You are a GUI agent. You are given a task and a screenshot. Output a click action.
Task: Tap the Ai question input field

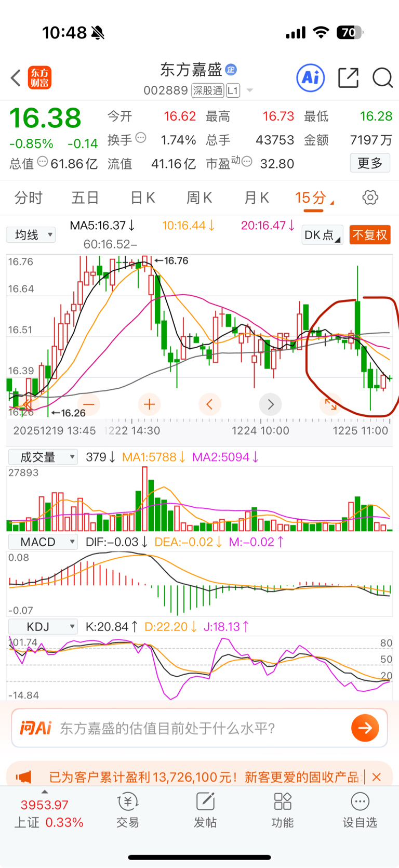click(x=199, y=728)
